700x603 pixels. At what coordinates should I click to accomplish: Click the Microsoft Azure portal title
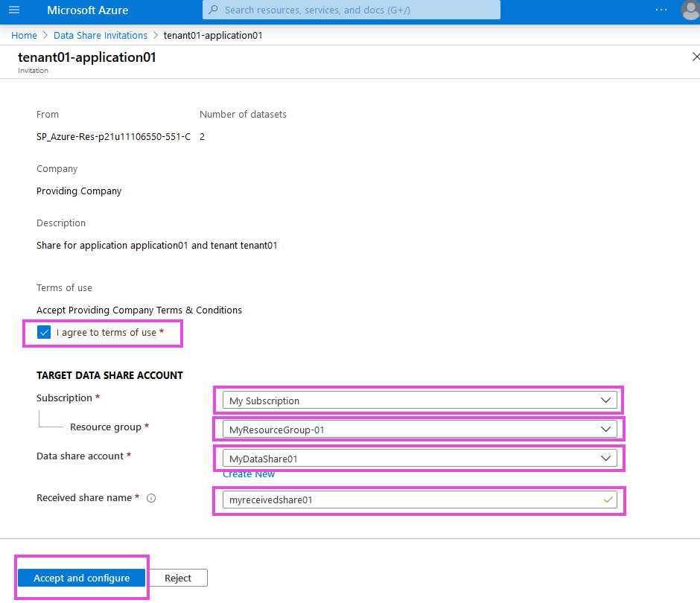click(x=88, y=10)
